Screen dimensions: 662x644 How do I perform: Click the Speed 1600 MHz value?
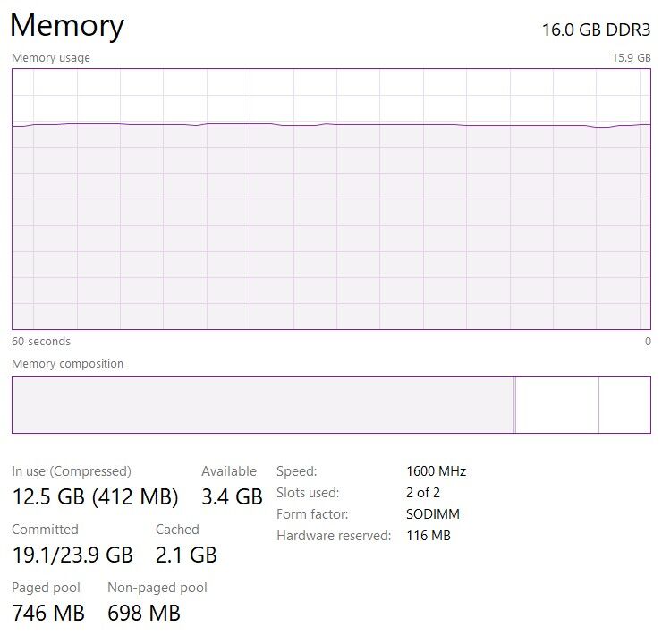(x=437, y=471)
